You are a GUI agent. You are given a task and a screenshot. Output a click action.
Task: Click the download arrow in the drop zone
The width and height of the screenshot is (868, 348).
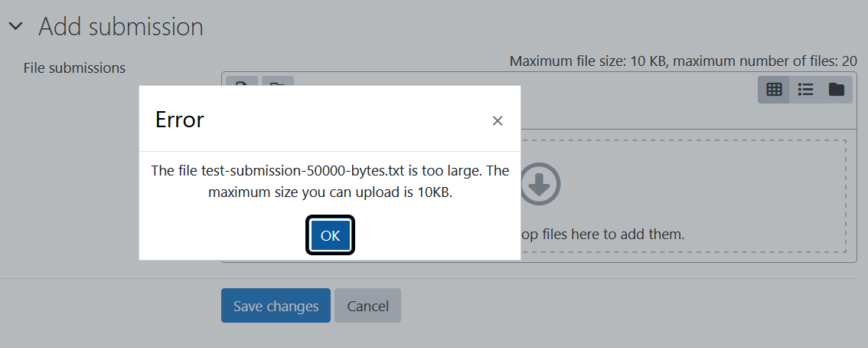click(x=540, y=183)
